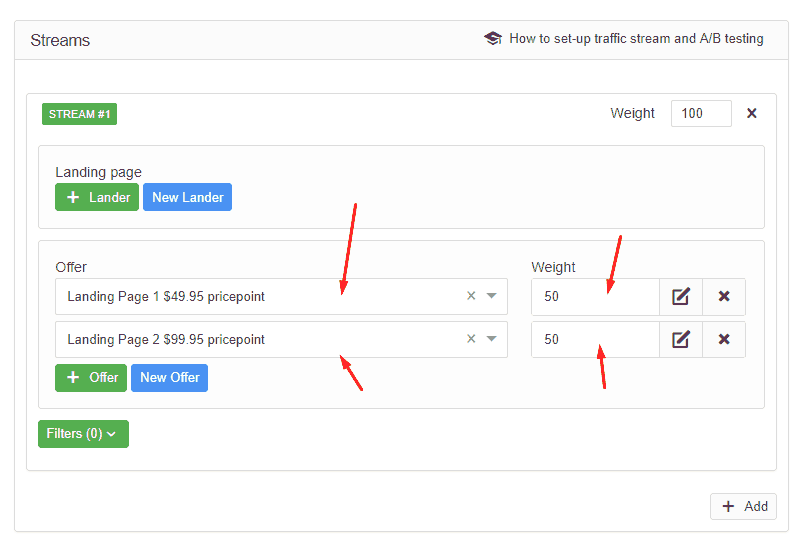Clear the Landing Page 2 offer selection
This screenshot has width=811, height=547.
pyautogui.click(x=471, y=339)
